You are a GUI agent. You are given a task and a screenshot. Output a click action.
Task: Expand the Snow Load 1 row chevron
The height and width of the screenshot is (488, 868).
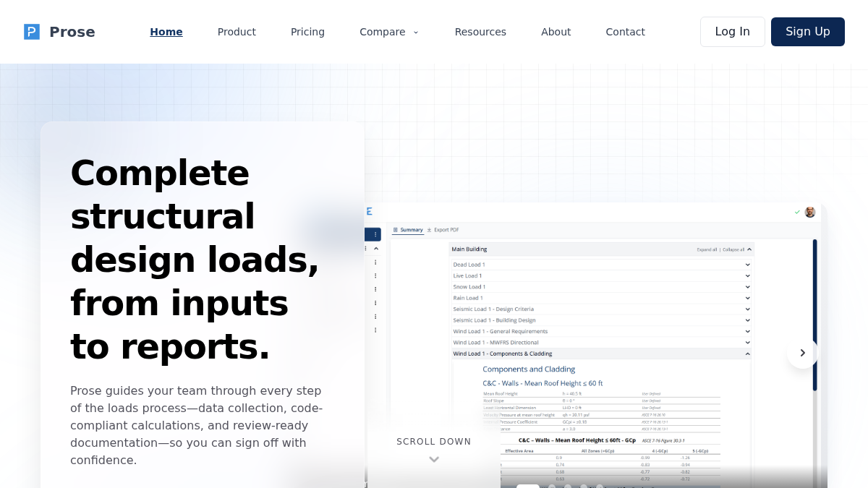point(748,287)
